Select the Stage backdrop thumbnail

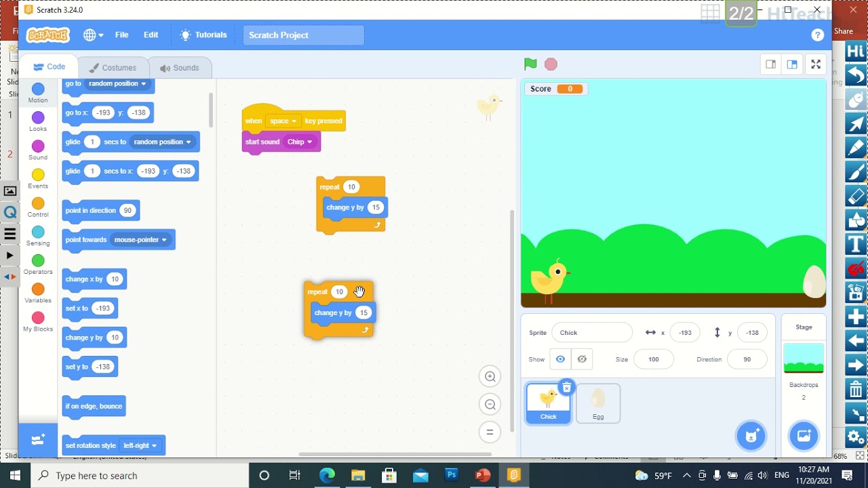tap(804, 359)
